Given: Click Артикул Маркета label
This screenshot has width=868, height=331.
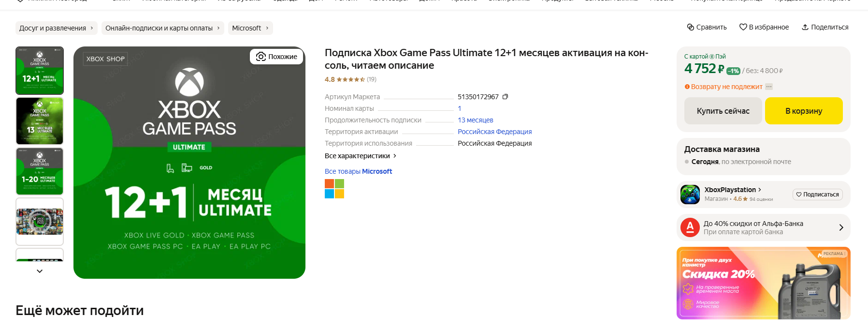Looking at the screenshot, I should pos(352,97).
